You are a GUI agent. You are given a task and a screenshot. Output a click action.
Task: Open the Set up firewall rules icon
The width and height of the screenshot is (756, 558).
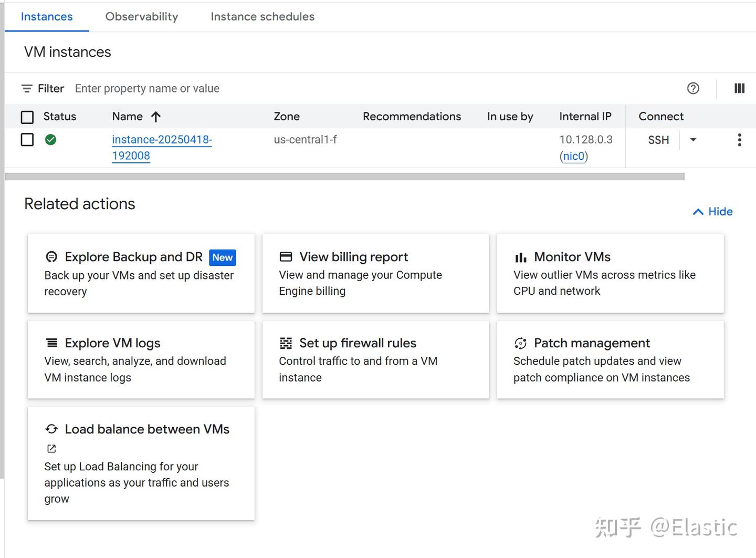click(x=286, y=343)
